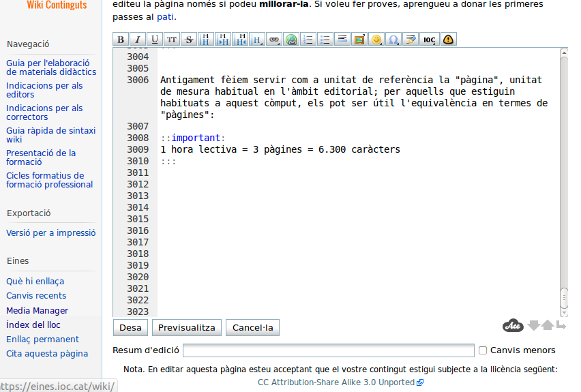Check the Canvis menors checkbox
The width and height of the screenshot is (581, 392).
(x=483, y=350)
